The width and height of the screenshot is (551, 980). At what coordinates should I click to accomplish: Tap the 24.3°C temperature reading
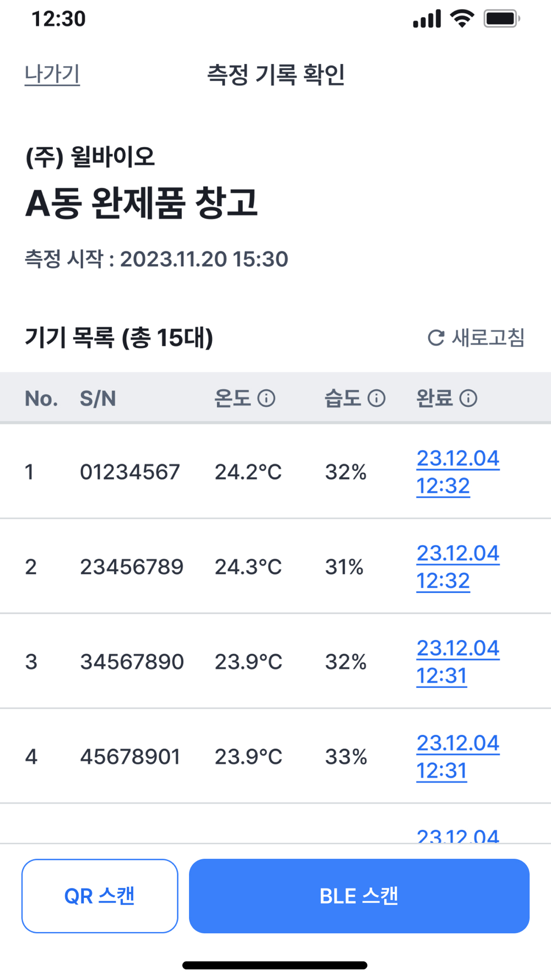248,567
